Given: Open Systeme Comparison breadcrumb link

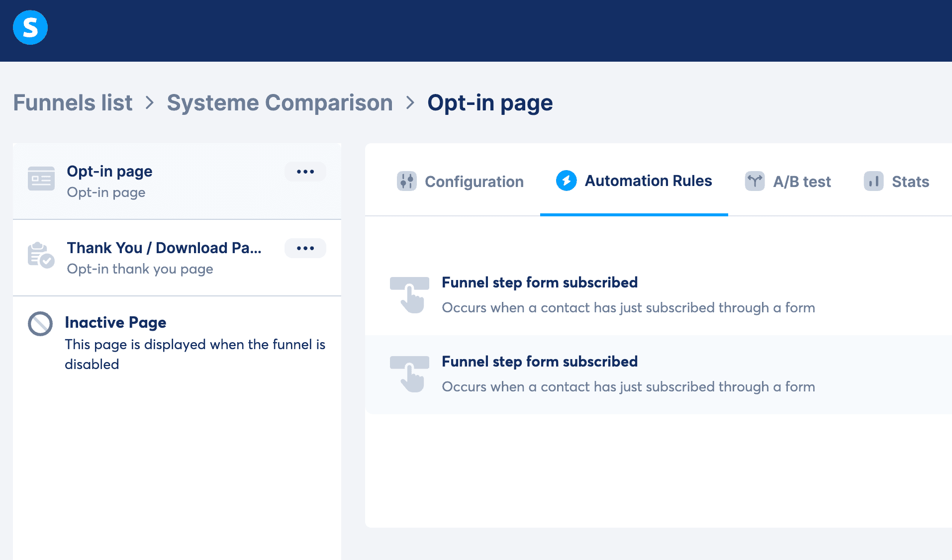Looking at the screenshot, I should click(x=280, y=103).
